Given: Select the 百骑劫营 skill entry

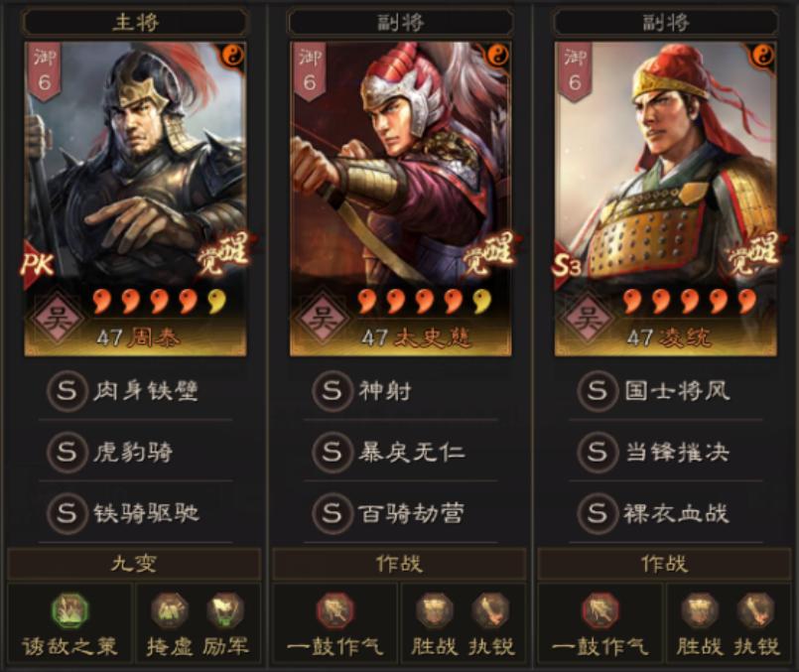Looking at the screenshot, I should [401, 512].
